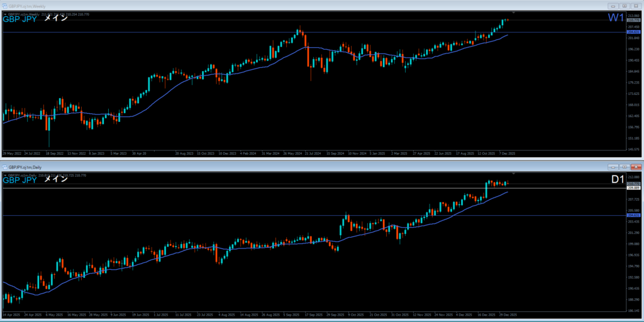This screenshot has width=644, height=322.
Task: Click the 29 Dec 2025 date on Daily axis
Action: [508, 314]
